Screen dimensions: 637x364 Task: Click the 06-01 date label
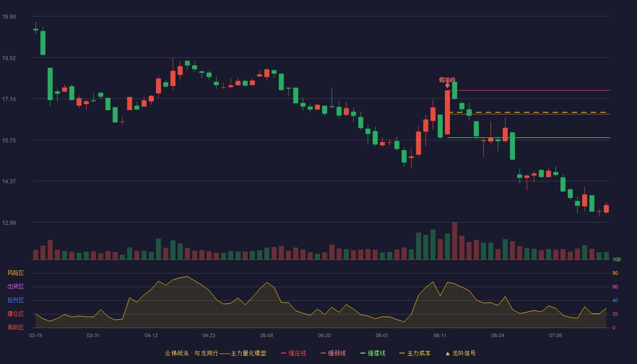click(382, 335)
